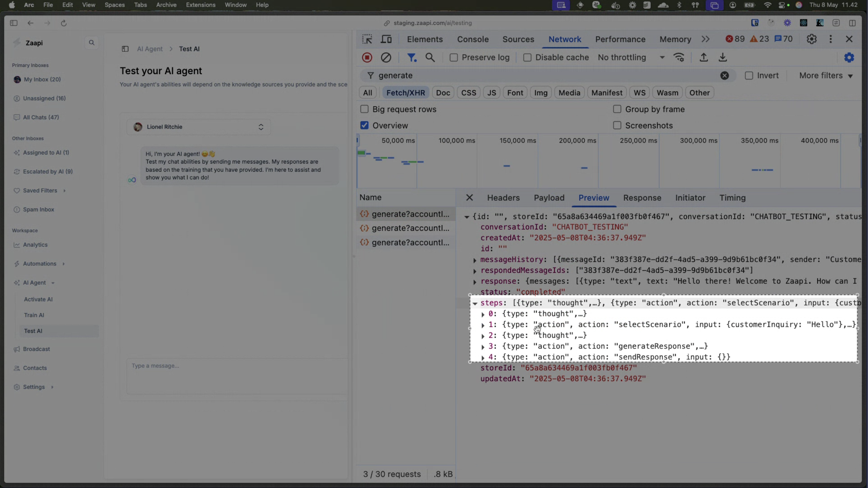Enable Preserve log checkbox
Viewport: 868px width, 488px height.
coord(453,58)
